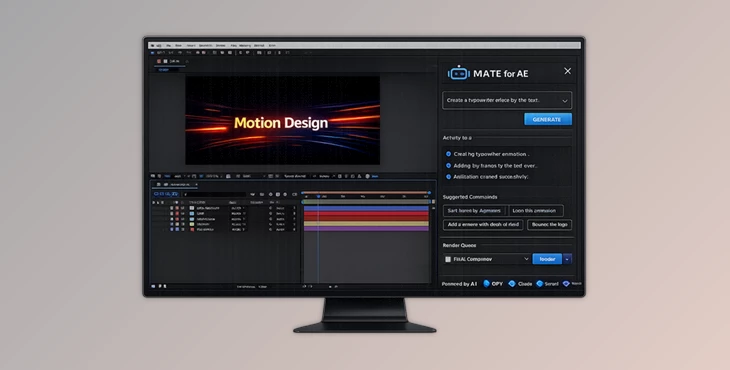Image resolution: width=730 pixels, height=370 pixels.
Task: Click the last provider icon after Seranl
Action: pyautogui.click(x=566, y=283)
